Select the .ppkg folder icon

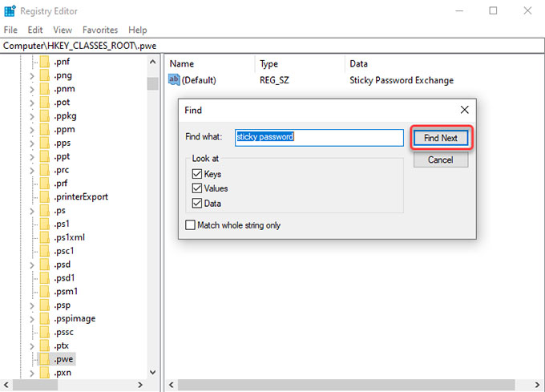pos(45,116)
